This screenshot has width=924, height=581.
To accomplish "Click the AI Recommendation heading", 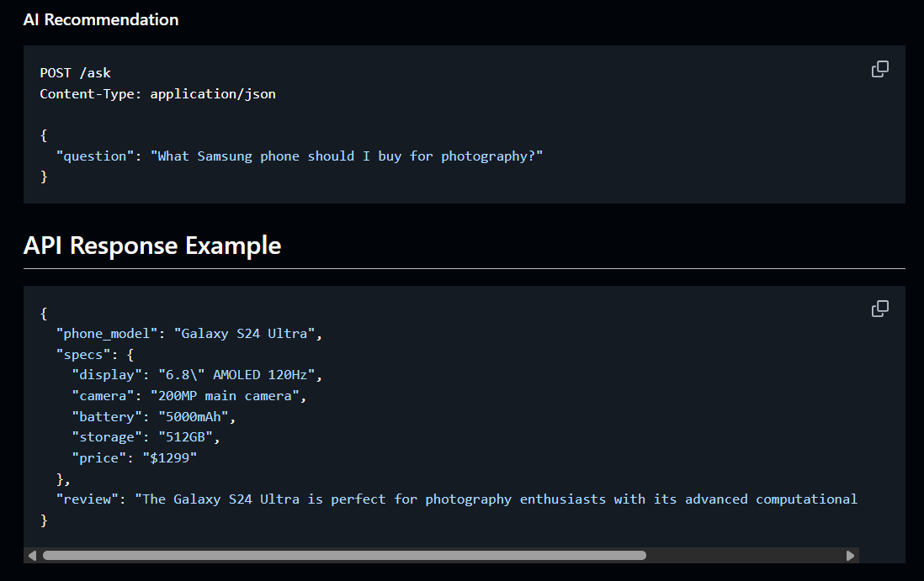I will click(101, 19).
